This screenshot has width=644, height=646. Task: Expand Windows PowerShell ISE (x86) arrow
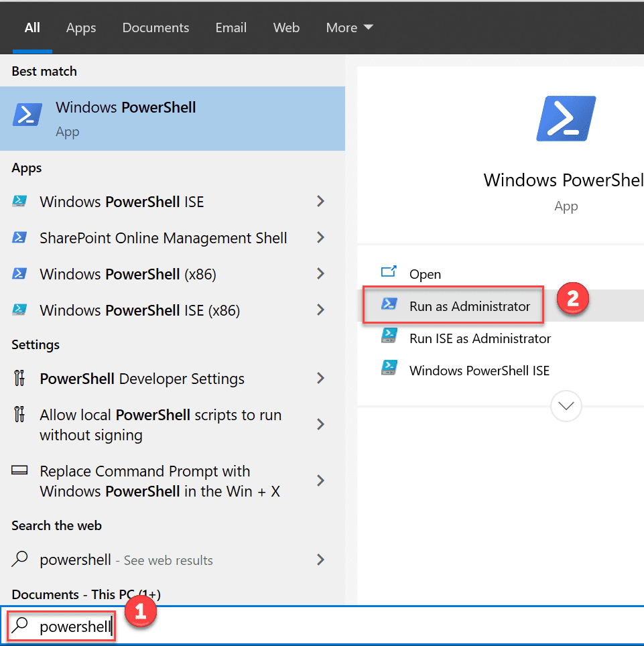click(x=320, y=310)
